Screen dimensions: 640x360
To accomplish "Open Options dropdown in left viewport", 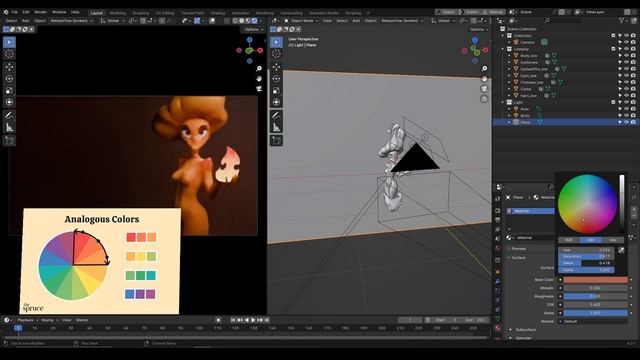I will coord(253,29).
